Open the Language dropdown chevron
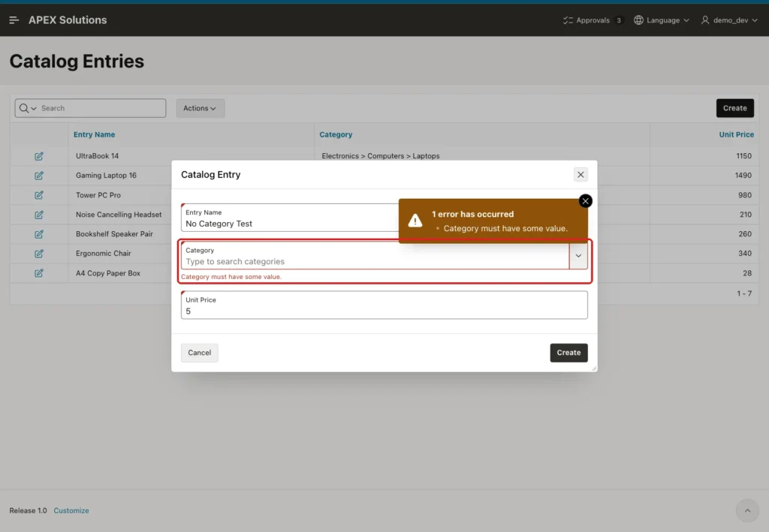 pos(686,20)
